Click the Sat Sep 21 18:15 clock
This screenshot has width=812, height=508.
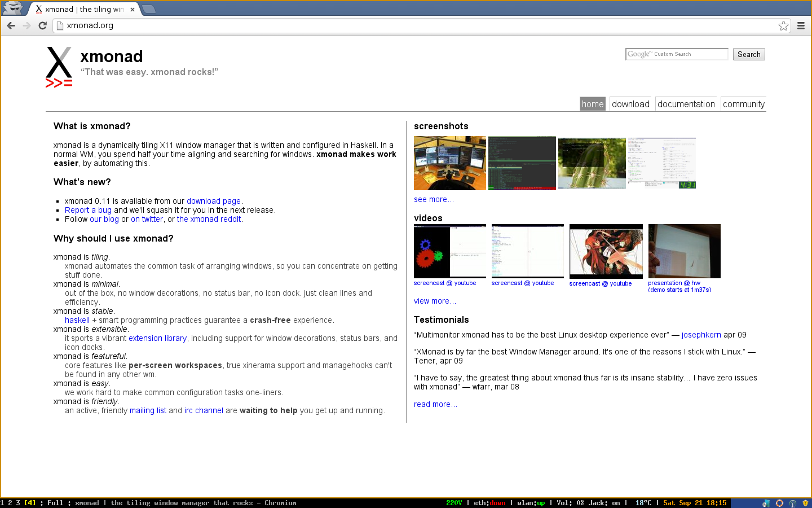coord(695,503)
